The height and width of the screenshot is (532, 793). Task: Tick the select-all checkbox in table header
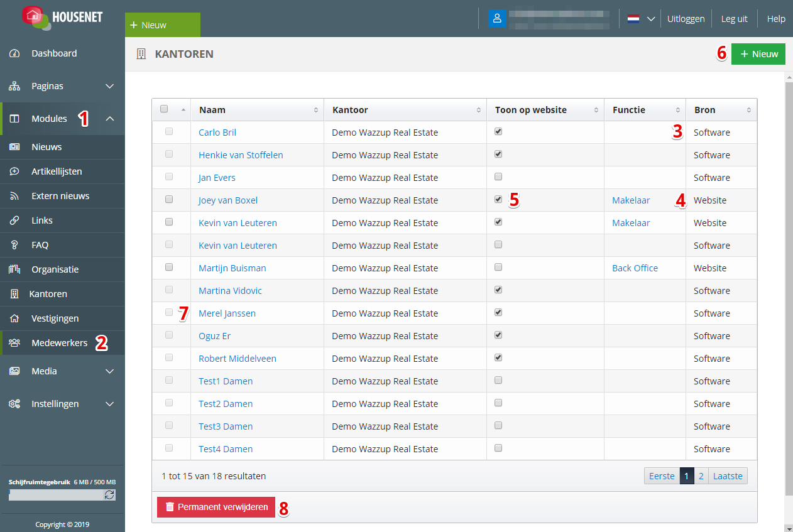pyautogui.click(x=165, y=109)
